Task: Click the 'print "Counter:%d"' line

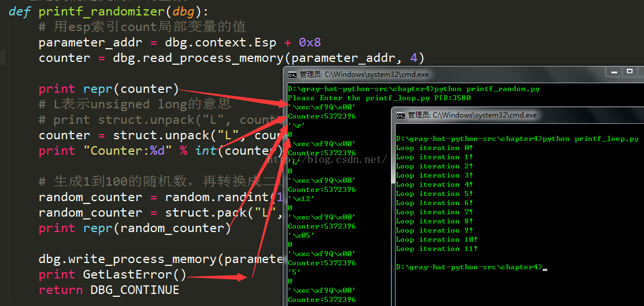Action: pyautogui.click(x=161, y=151)
